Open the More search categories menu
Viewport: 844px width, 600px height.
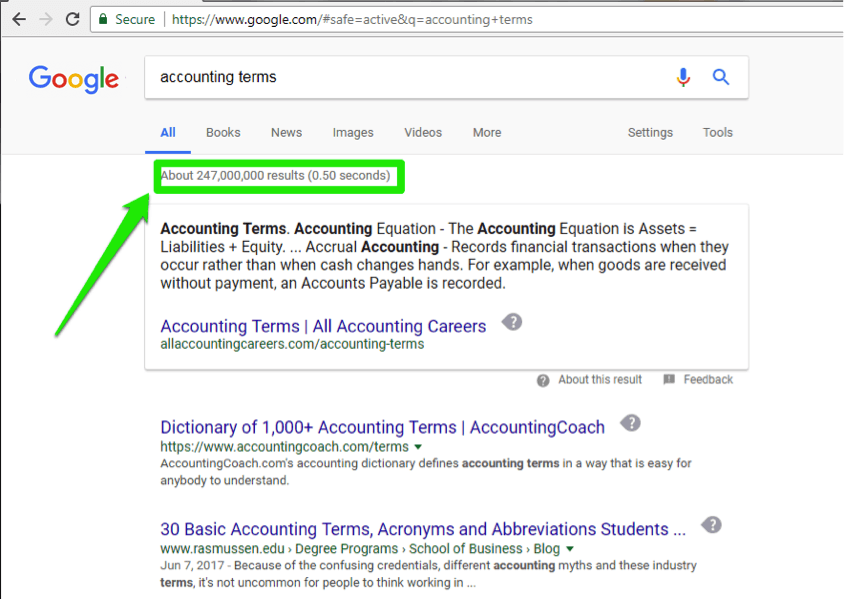pyautogui.click(x=487, y=132)
